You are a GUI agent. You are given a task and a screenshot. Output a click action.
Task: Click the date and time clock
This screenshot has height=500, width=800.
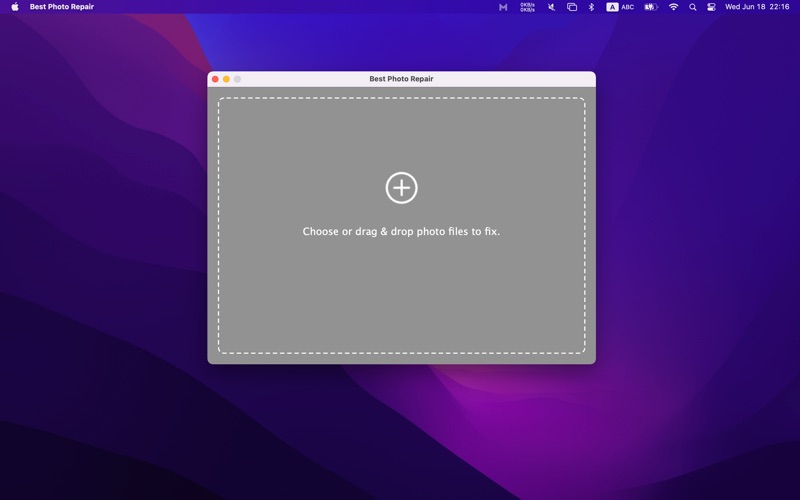click(x=757, y=7)
